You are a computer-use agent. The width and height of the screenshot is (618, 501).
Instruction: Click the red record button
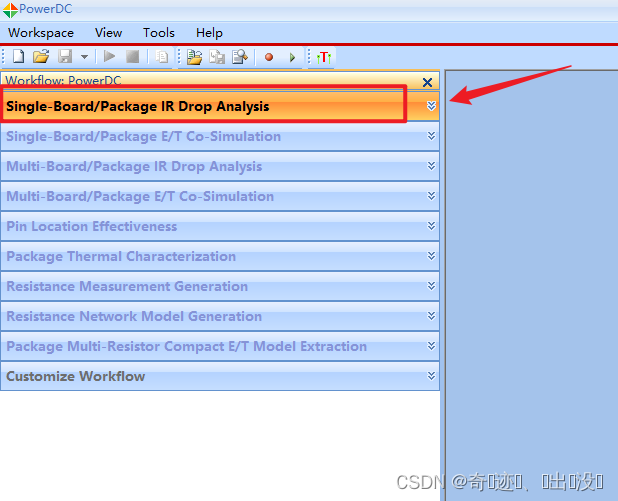coord(269,57)
